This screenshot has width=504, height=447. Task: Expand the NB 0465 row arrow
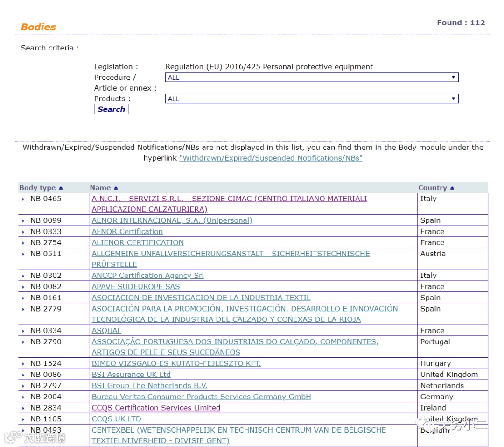[23, 199]
